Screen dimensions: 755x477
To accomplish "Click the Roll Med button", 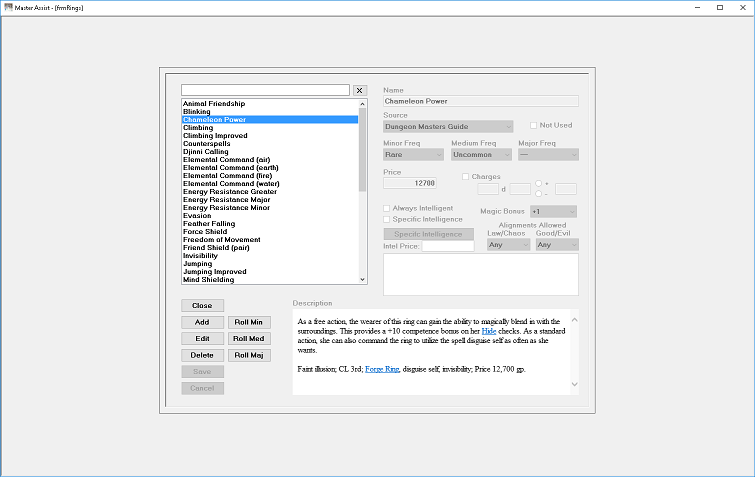I will pyautogui.click(x=249, y=338).
